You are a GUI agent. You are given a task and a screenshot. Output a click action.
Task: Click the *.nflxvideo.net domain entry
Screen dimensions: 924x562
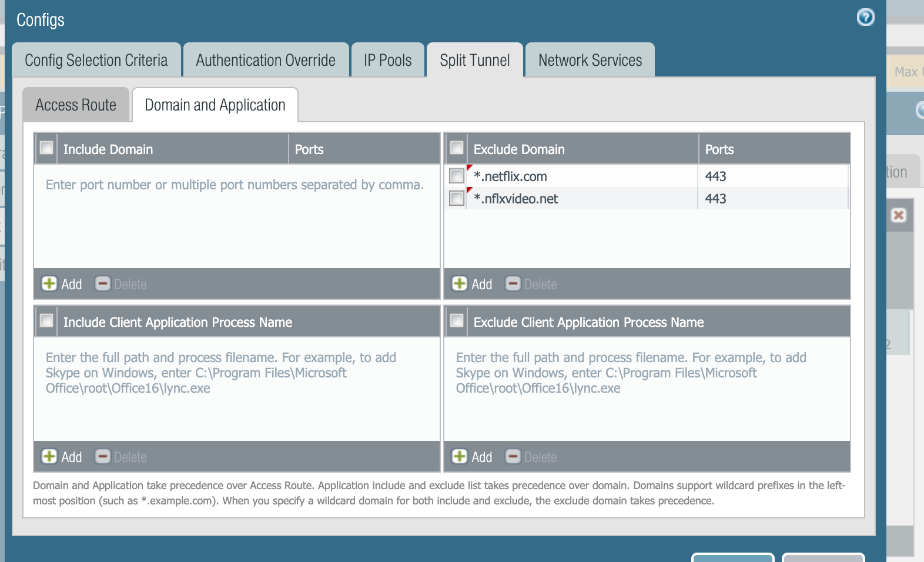(516, 199)
